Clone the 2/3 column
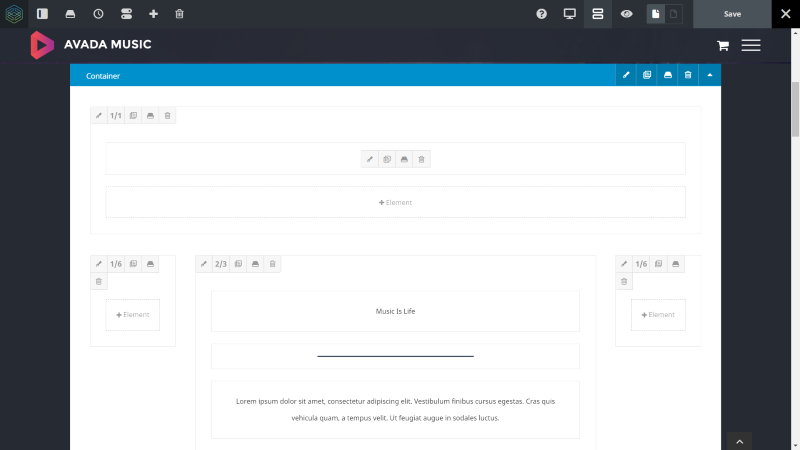800x450 pixels. point(238,264)
